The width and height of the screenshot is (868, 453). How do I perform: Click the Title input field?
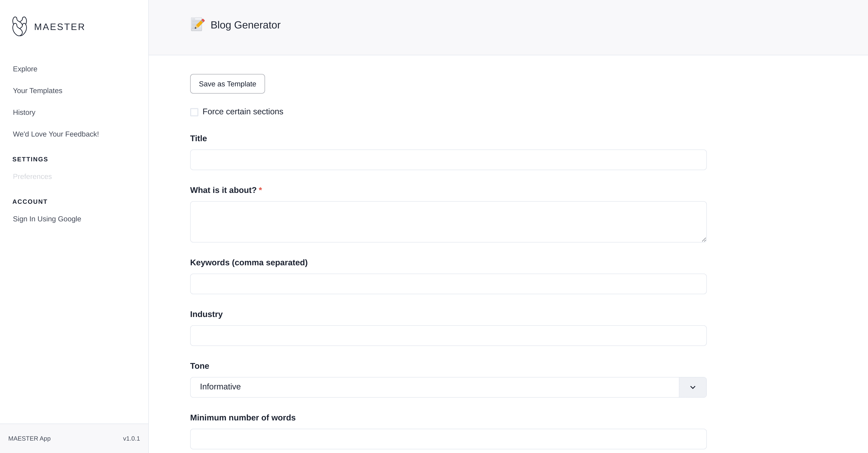point(448,160)
